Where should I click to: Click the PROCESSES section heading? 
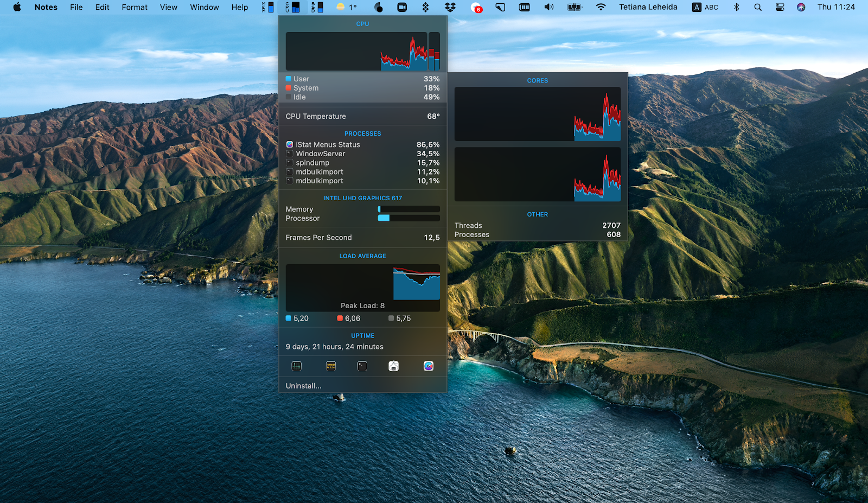pos(363,133)
